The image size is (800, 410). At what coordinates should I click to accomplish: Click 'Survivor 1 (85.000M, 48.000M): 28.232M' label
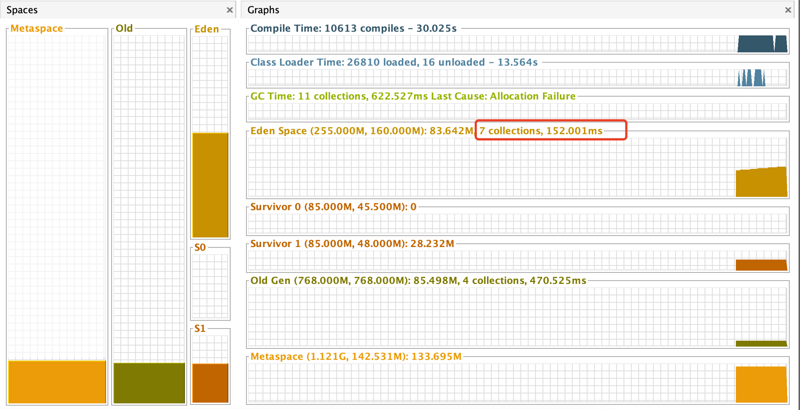coord(352,244)
